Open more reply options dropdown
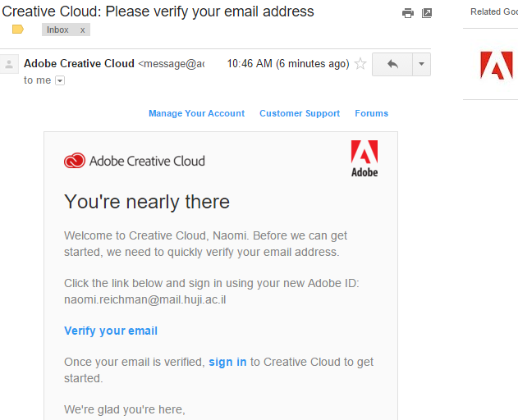Screen dimensions: 518x420 point(421,64)
